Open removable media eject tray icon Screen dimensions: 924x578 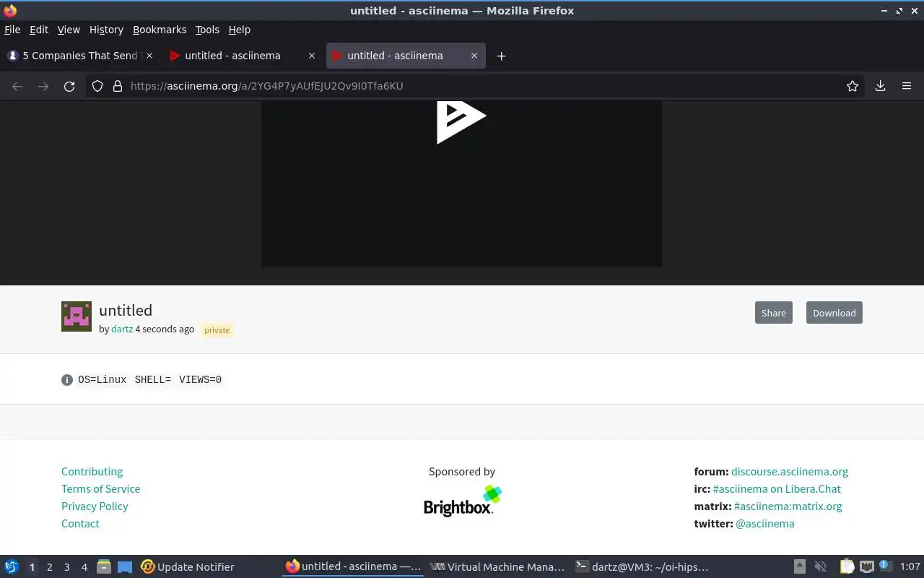tap(800, 567)
